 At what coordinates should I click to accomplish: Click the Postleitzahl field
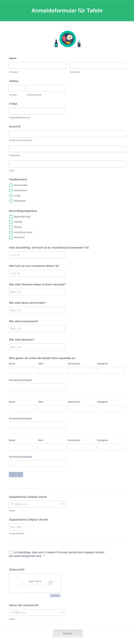[x=67, y=149]
